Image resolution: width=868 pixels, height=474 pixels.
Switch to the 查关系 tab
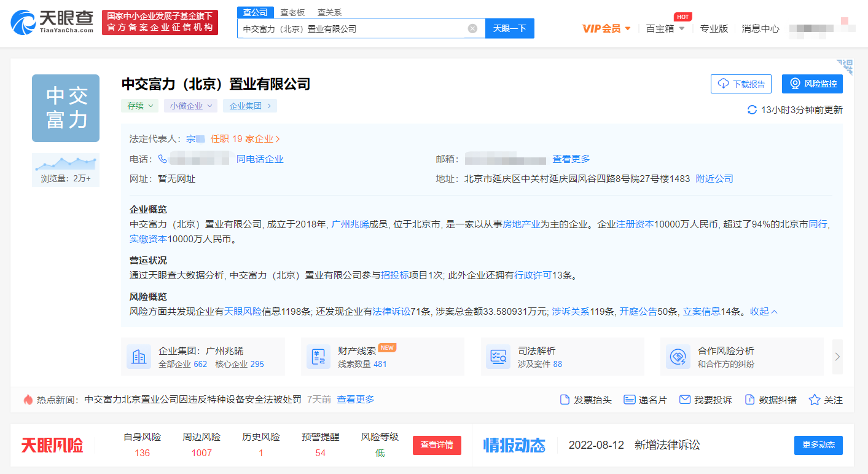pos(330,12)
